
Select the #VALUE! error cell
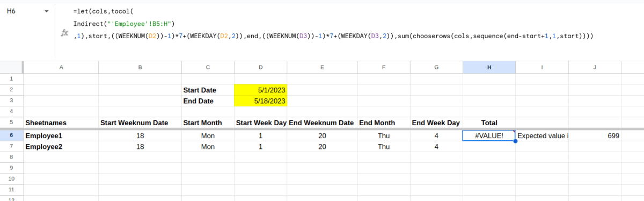point(489,136)
